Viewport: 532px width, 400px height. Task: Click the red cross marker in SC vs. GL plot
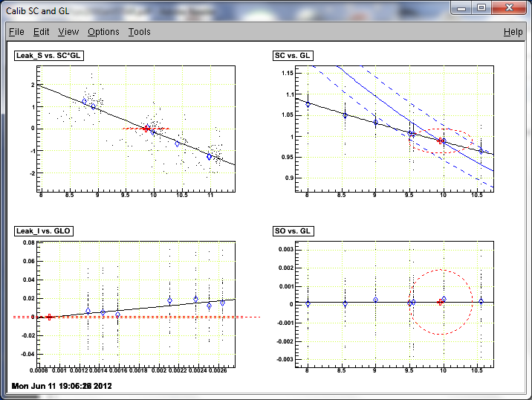[x=440, y=141]
